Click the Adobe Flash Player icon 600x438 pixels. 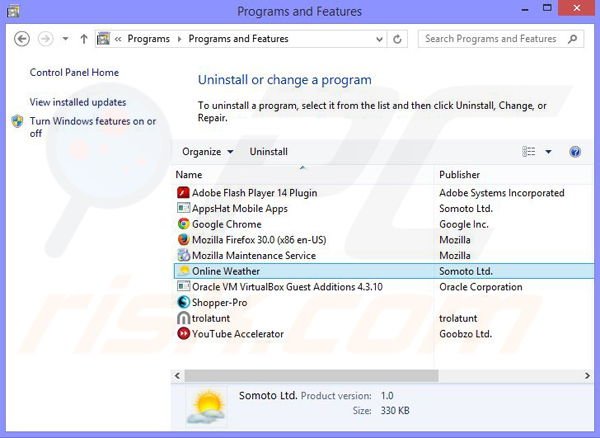pos(183,192)
